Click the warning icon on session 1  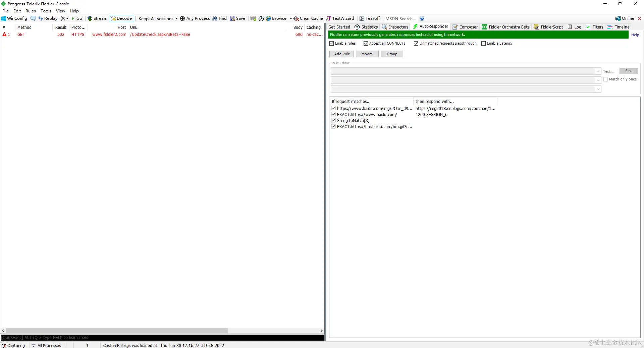coord(4,34)
